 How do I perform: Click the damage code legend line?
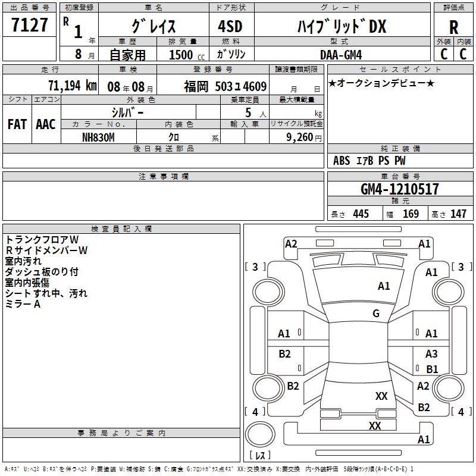(209, 469)
